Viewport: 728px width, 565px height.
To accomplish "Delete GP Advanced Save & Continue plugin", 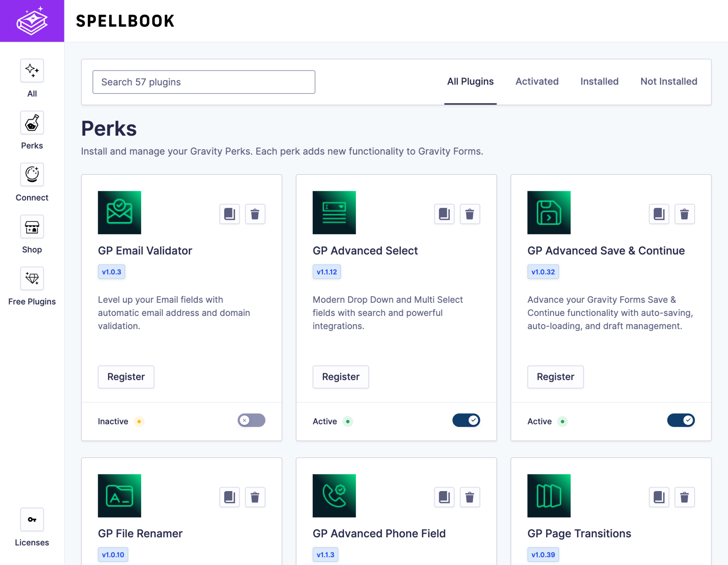I will 684,214.
